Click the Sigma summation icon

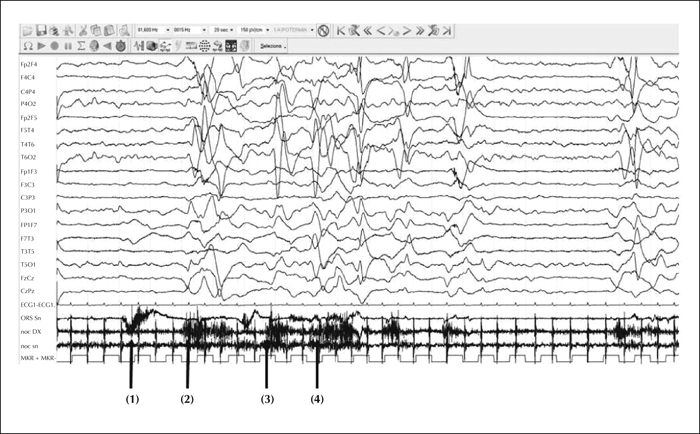[81, 46]
